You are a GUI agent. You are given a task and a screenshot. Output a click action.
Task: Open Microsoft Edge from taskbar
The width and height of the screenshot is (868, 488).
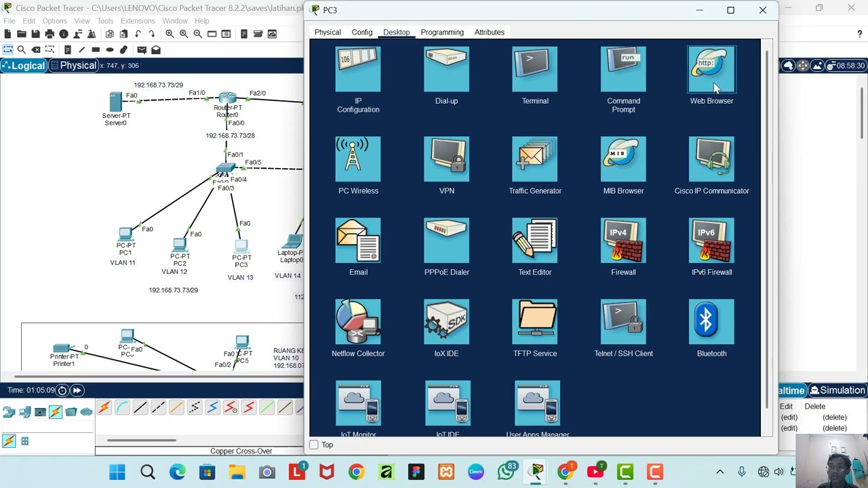coord(177,472)
